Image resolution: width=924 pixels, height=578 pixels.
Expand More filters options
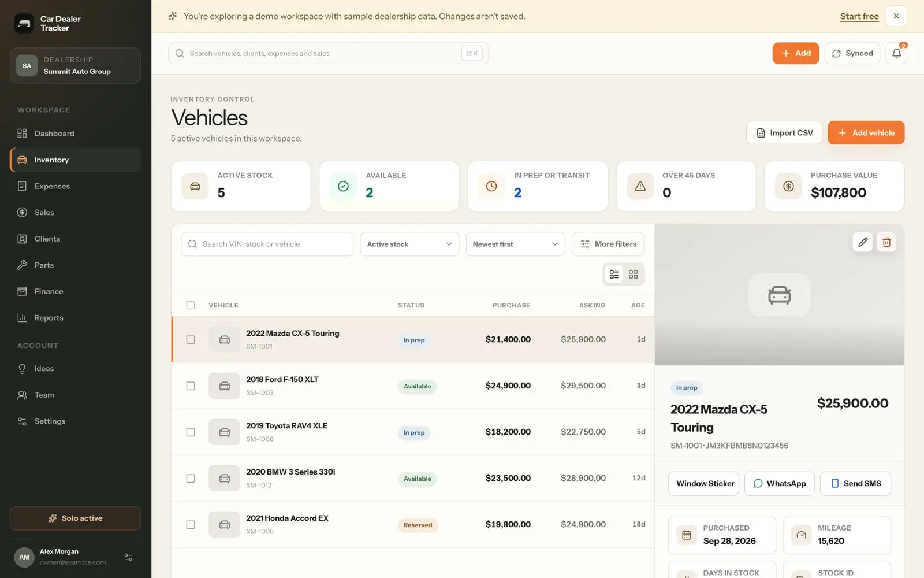click(608, 244)
